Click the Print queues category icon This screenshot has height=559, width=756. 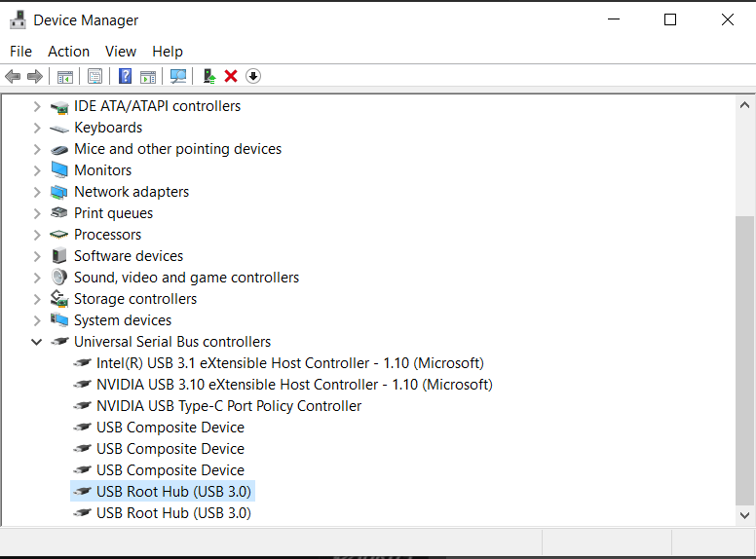coord(59,212)
